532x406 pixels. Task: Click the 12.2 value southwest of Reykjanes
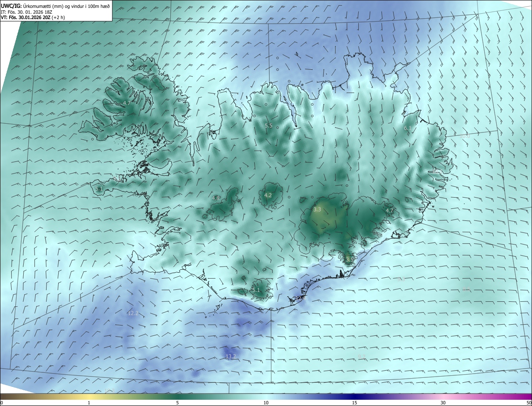pyautogui.click(x=133, y=313)
